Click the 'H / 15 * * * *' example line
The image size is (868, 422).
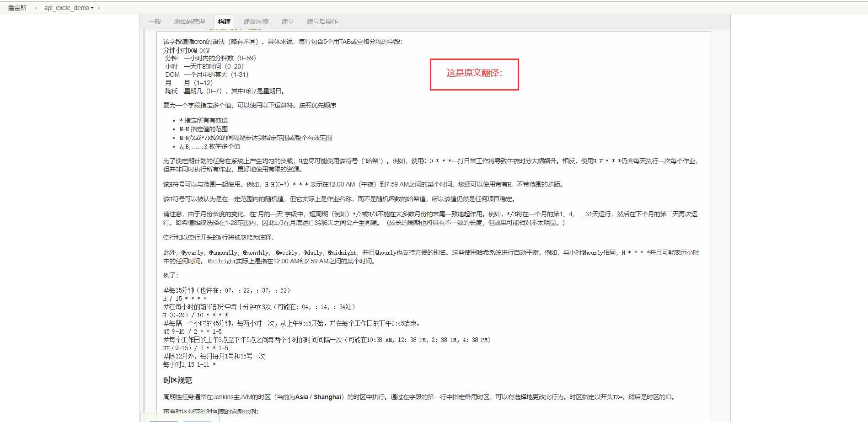(x=185, y=299)
